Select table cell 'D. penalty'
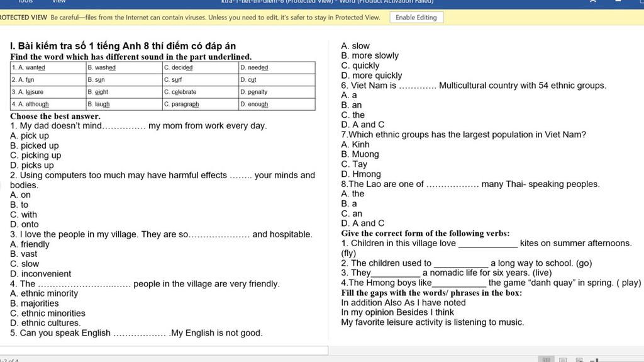This screenshot has width=644, height=362. click(x=277, y=92)
